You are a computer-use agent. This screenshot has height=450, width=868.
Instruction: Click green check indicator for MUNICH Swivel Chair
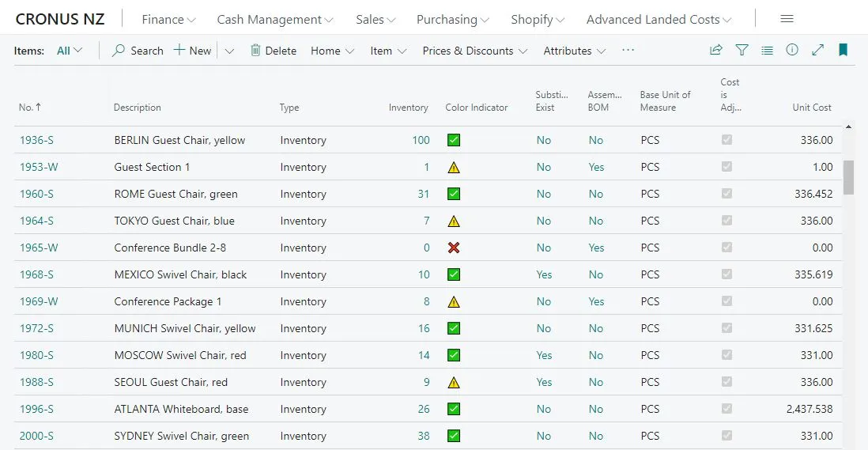454,328
